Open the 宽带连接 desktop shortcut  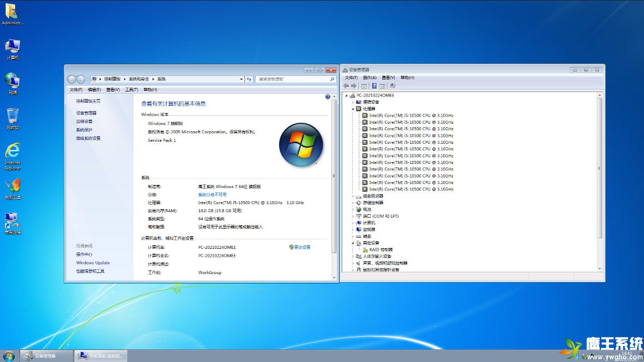tap(13, 224)
